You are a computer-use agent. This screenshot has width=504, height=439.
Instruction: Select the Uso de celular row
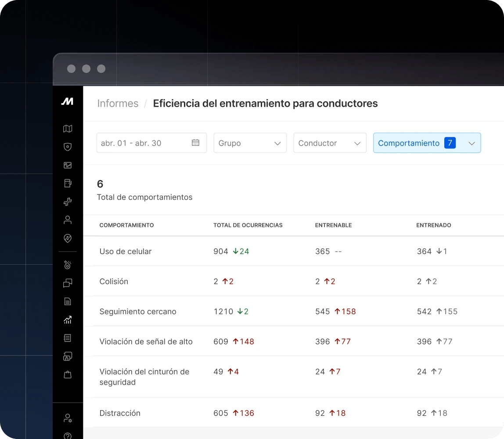pyautogui.click(x=126, y=252)
